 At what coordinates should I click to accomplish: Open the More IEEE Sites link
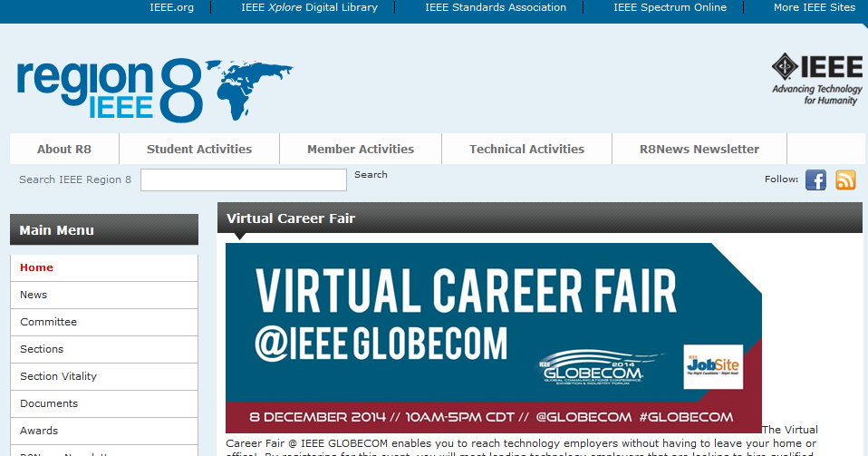click(815, 7)
